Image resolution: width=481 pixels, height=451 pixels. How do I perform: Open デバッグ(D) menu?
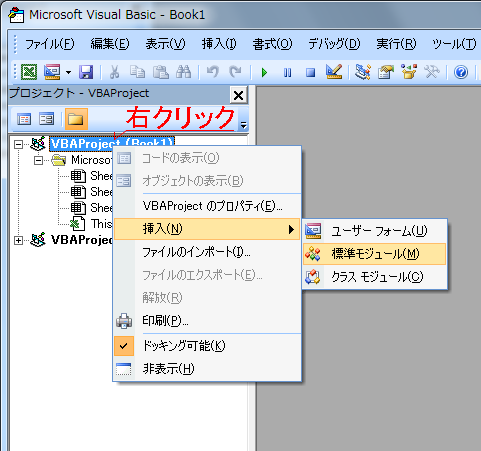[334, 44]
